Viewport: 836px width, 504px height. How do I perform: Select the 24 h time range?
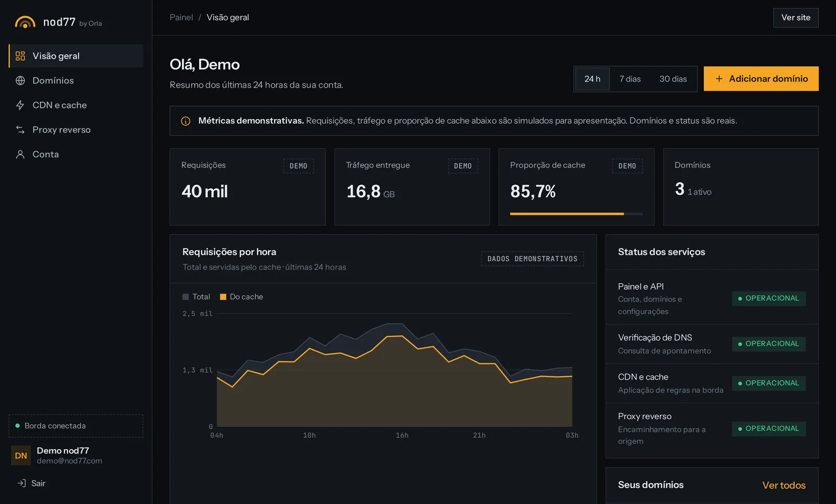click(592, 79)
